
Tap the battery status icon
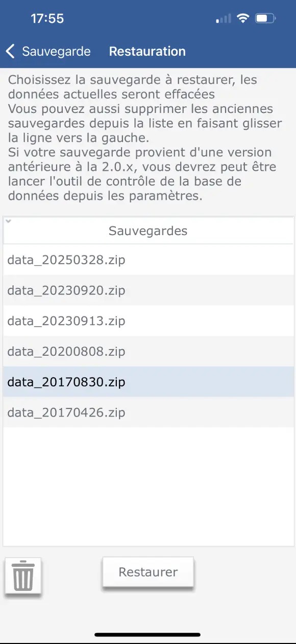point(265,19)
